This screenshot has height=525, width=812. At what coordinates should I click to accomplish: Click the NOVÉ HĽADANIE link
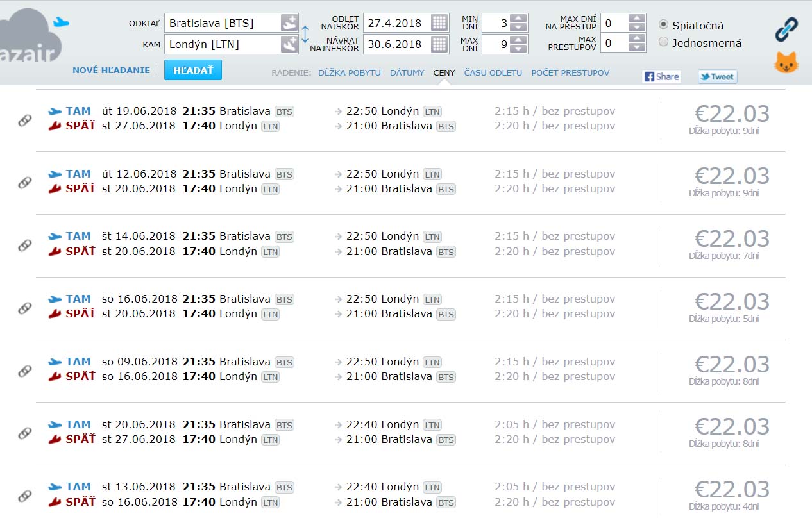(111, 70)
